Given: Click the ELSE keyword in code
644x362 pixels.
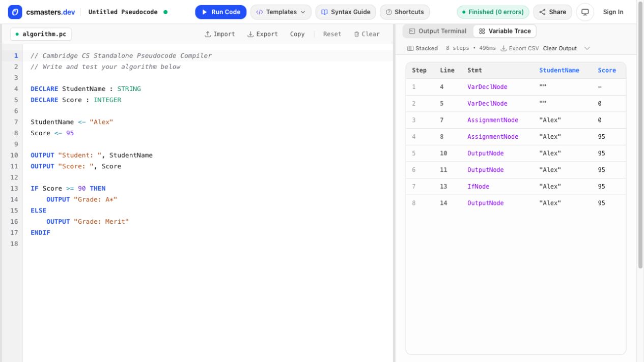Looking at the screenshot, I should (38, 210).
